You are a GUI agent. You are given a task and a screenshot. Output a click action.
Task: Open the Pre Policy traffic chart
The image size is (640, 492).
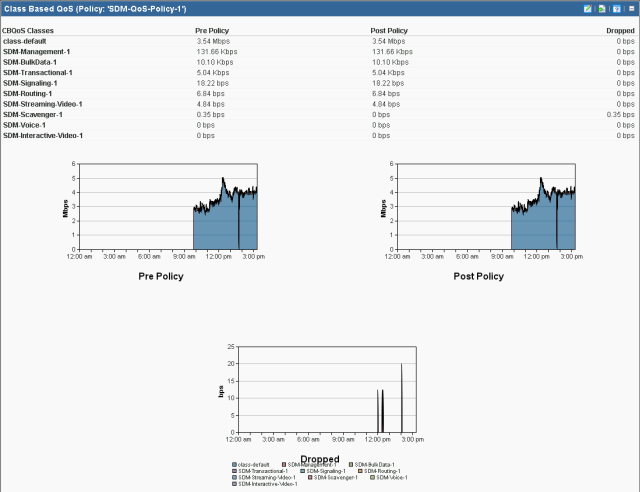pos(174,207)
